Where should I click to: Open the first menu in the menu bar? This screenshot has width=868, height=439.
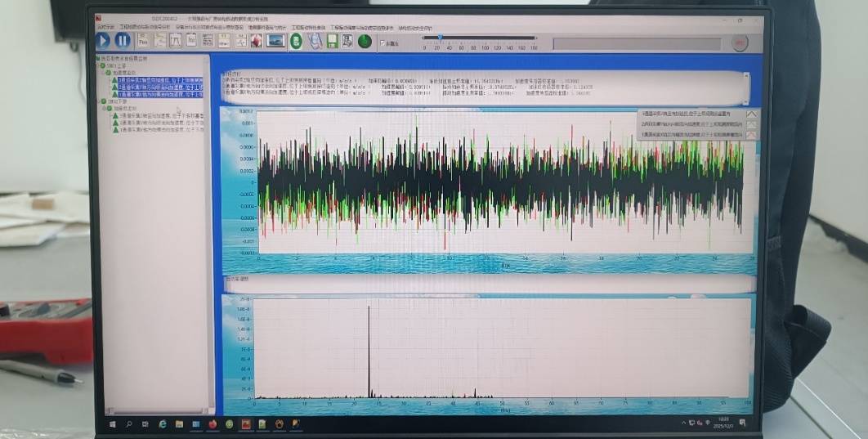[x=105, y=27]
